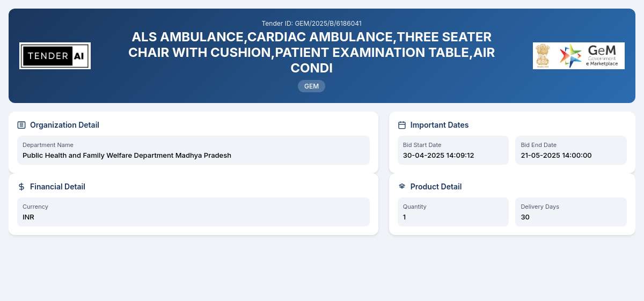The width and height of the screenshot is (644, 301).
Task: Click the GeM Government e Marketplace logo
Action: (x=589, y=56)
